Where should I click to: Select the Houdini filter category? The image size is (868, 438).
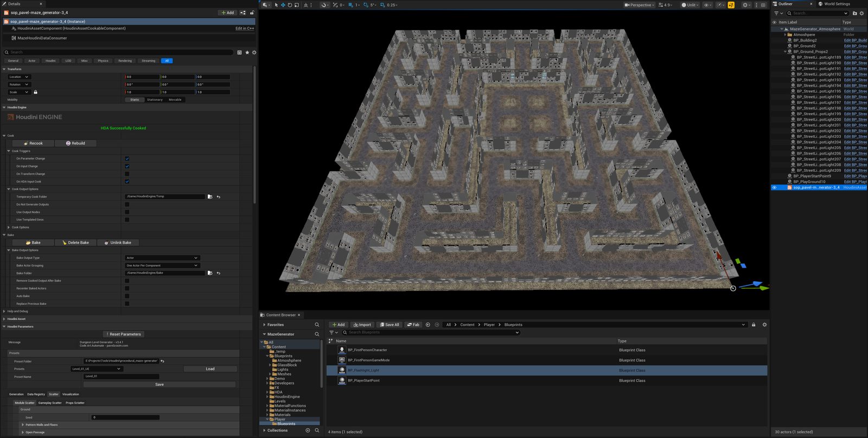50,61
